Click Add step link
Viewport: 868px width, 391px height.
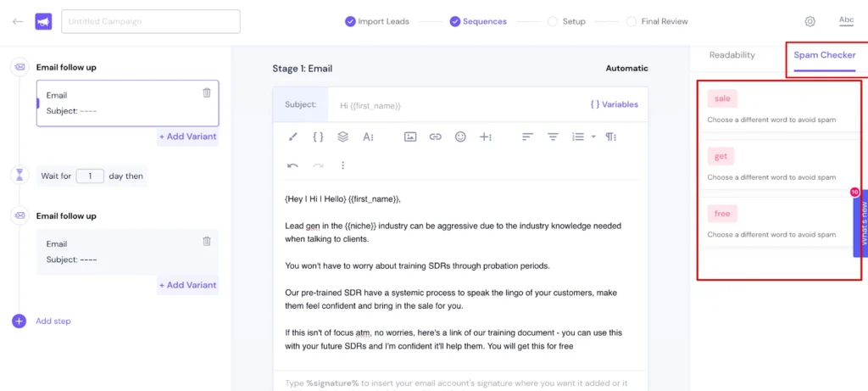pyautogui.click(x=53, y=321)
